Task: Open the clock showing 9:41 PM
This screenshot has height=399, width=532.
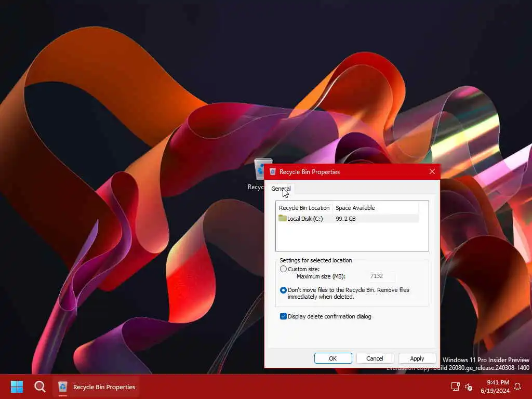Action: (x=495, y=387)
